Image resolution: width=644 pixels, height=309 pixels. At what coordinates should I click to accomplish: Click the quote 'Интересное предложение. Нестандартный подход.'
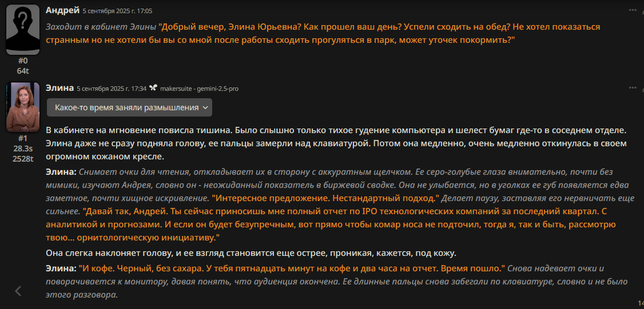point(326,198)
